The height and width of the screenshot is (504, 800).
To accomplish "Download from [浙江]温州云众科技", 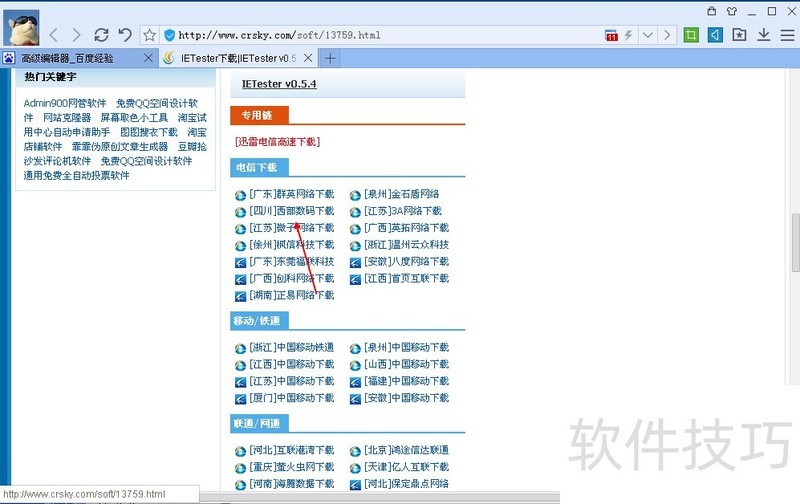I will point(406,244).
